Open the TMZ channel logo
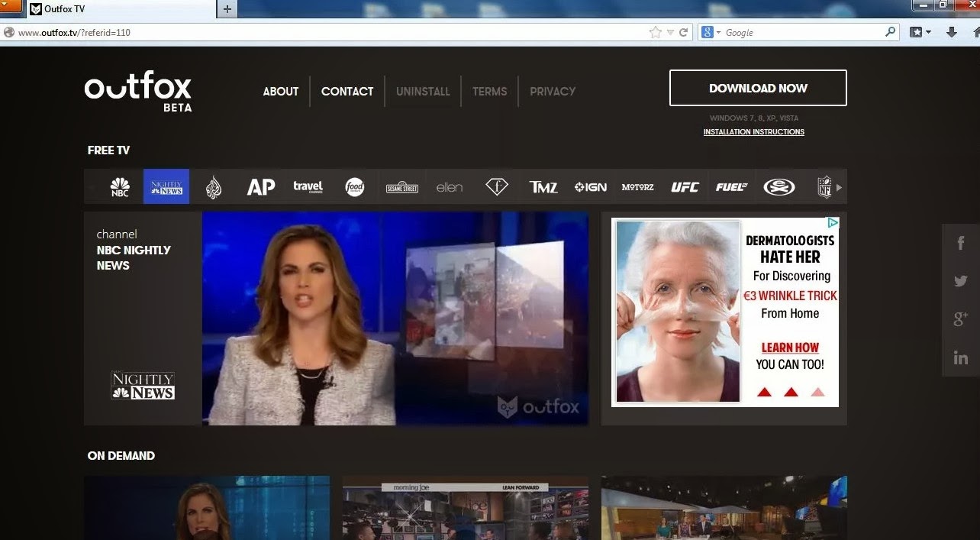Viewport: 980px width, 540px height. (543, 187)
